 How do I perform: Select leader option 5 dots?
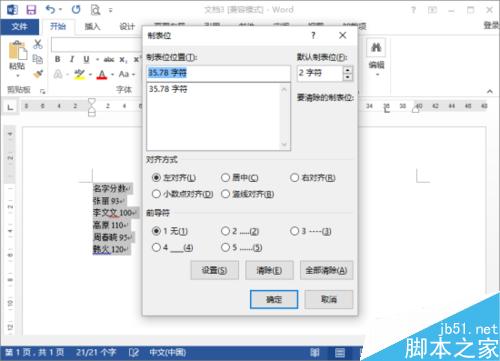(x=225, y=247)
